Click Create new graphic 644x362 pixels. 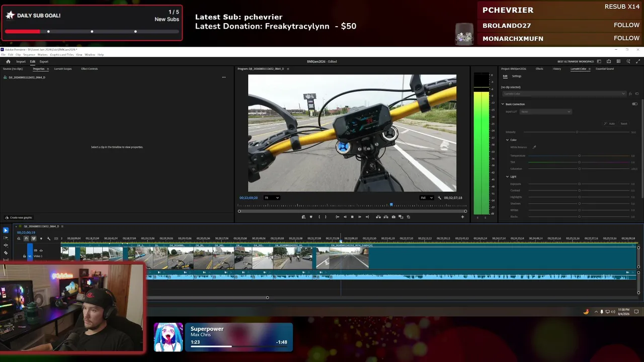[x=19, y=218]
